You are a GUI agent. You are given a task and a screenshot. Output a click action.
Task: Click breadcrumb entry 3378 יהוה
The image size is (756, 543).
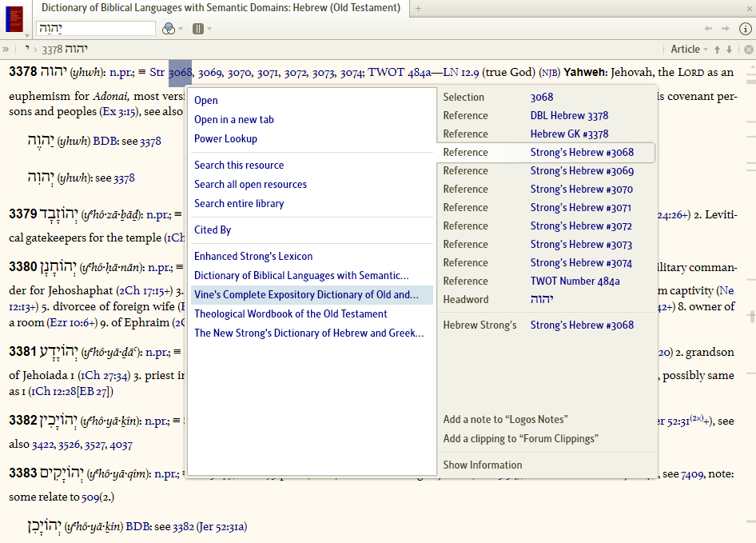pos(65,50)
